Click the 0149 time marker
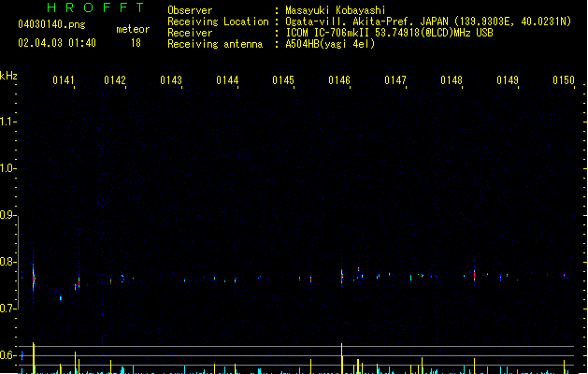Viewport: 588px width, 374px height. click(x=508, y=80)
